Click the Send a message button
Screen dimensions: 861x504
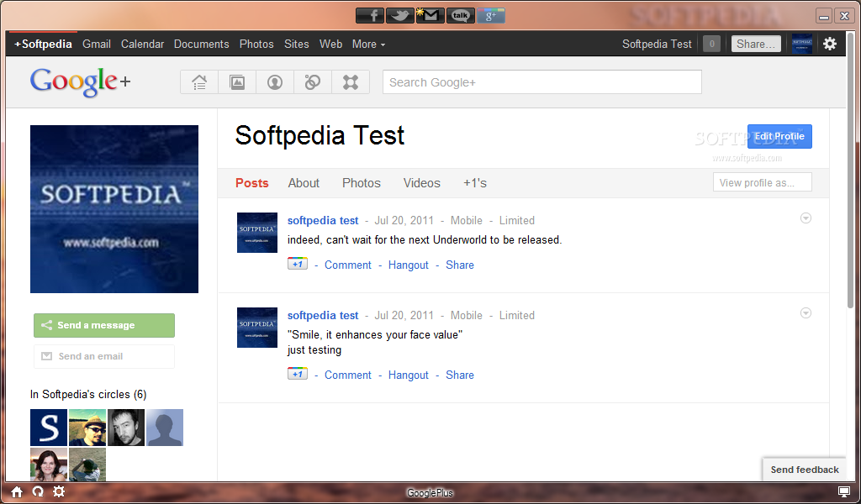click(104, 325)
